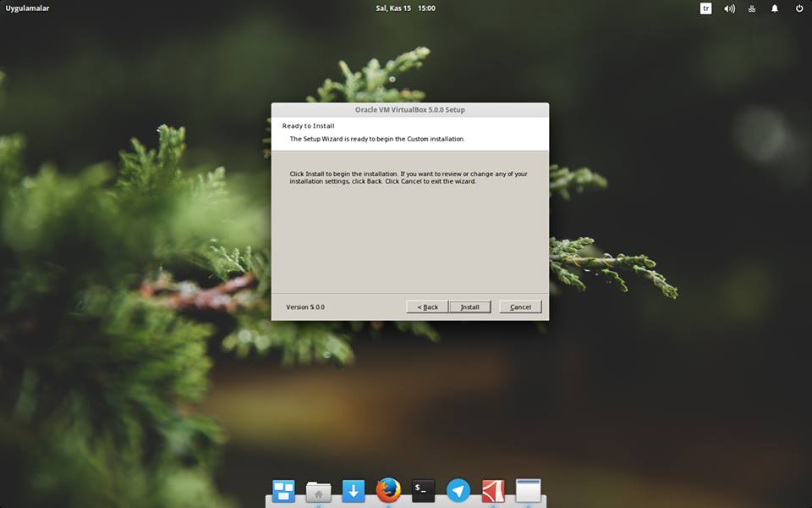Viewport: 812px width, 508px height.
Task: Click the Oracle VM VirtualBox 5.0.0 Setup title bar
Action: click(410, 109)
